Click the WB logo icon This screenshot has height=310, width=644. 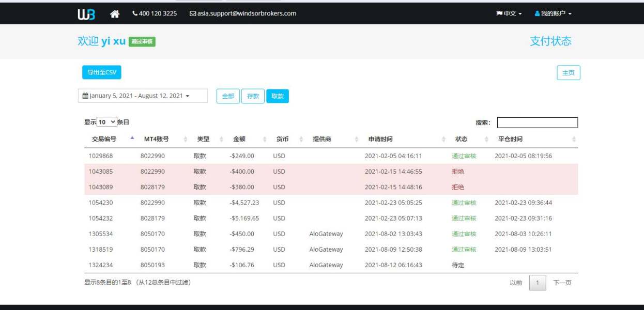tap(86, 14)
